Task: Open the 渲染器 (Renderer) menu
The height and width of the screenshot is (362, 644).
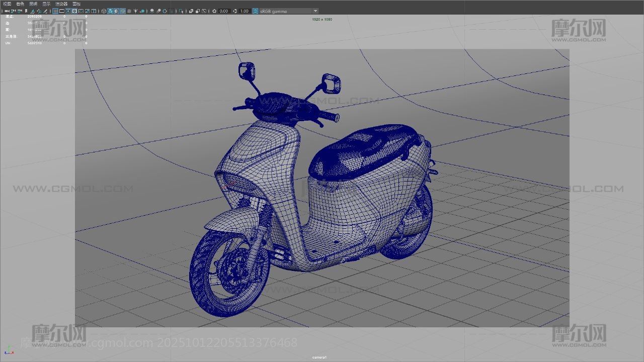Action: point(61,4)
